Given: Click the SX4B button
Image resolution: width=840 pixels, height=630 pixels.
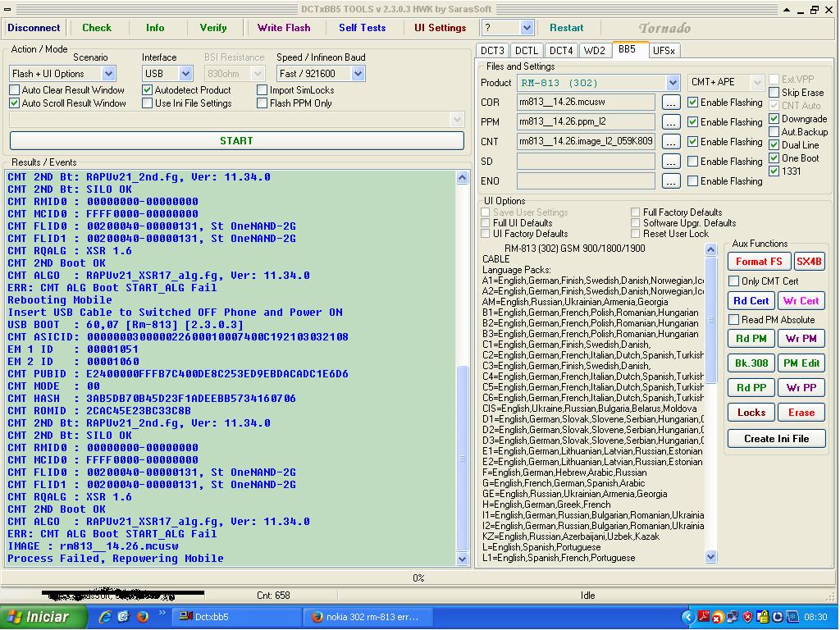Looking at the screenshot, I should click(809, 262).
